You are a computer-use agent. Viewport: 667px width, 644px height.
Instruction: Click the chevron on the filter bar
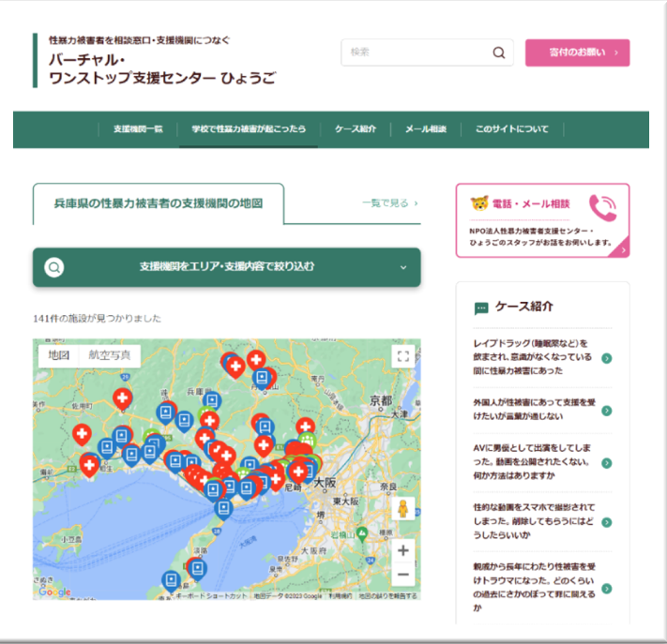[x=403, y=267]
